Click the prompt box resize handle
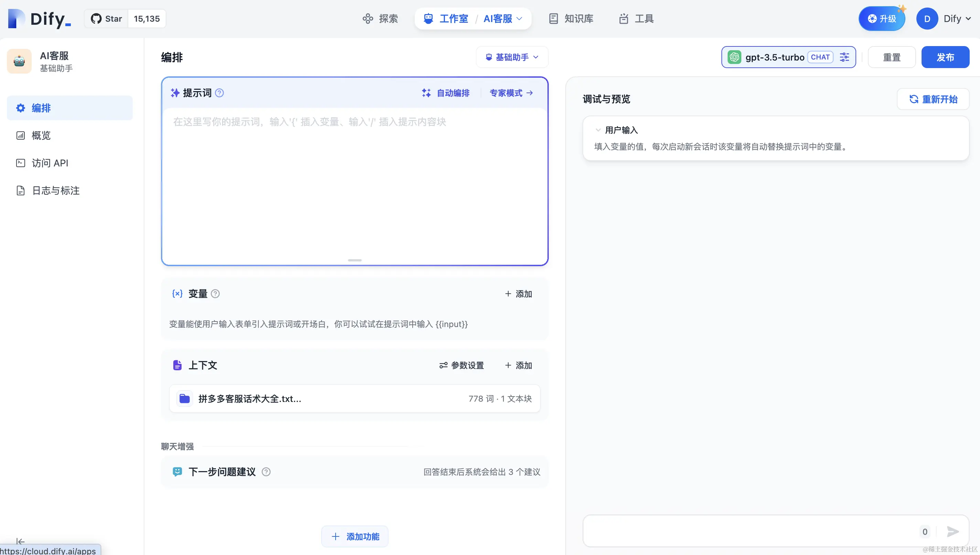This screenshot has height=555, width=980. (355, 260)
